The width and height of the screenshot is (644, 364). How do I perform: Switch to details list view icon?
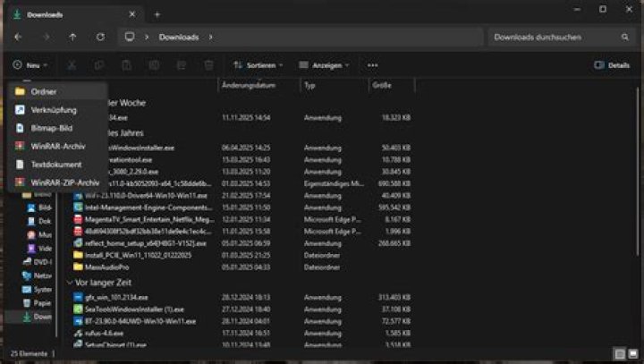tap(620, 353)
